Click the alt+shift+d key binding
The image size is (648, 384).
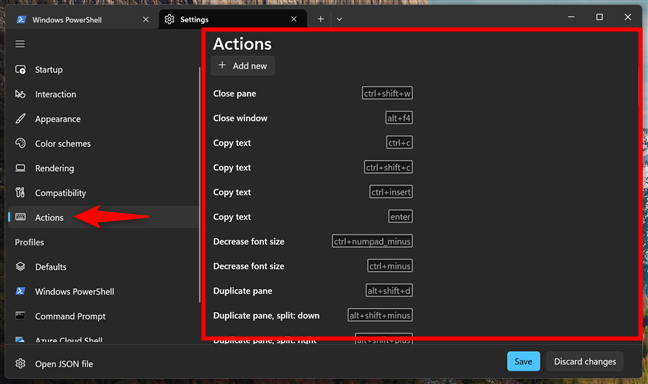tap(389, 291)
